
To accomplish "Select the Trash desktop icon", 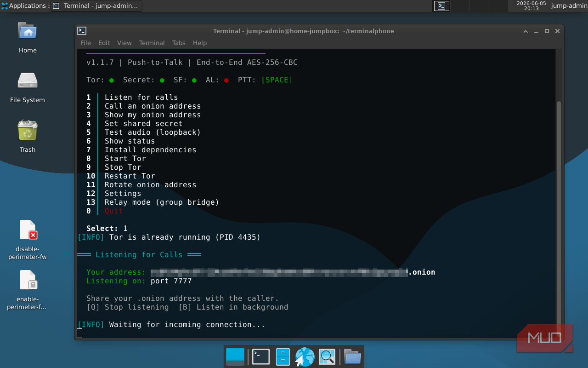I will [x=28, y=137].
